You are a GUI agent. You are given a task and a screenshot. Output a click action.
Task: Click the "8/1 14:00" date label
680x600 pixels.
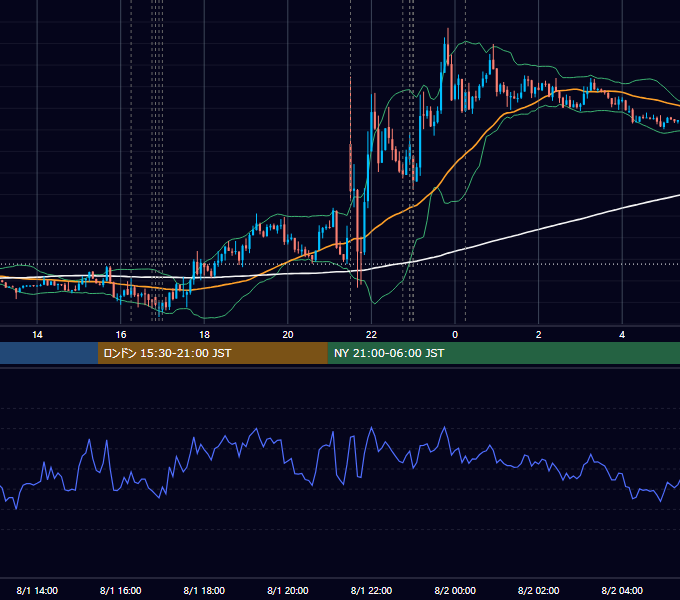[x=37, y=590]
